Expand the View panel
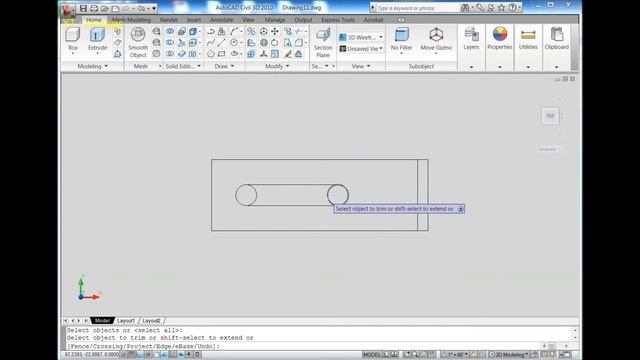This screenshot has width=640, height=360. point(361,66)
